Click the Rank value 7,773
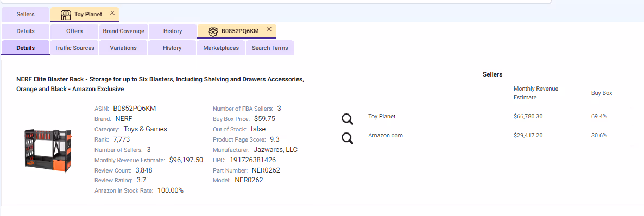Image resolution: width=644 pixels, height=216 pixels. pos(122,139)
